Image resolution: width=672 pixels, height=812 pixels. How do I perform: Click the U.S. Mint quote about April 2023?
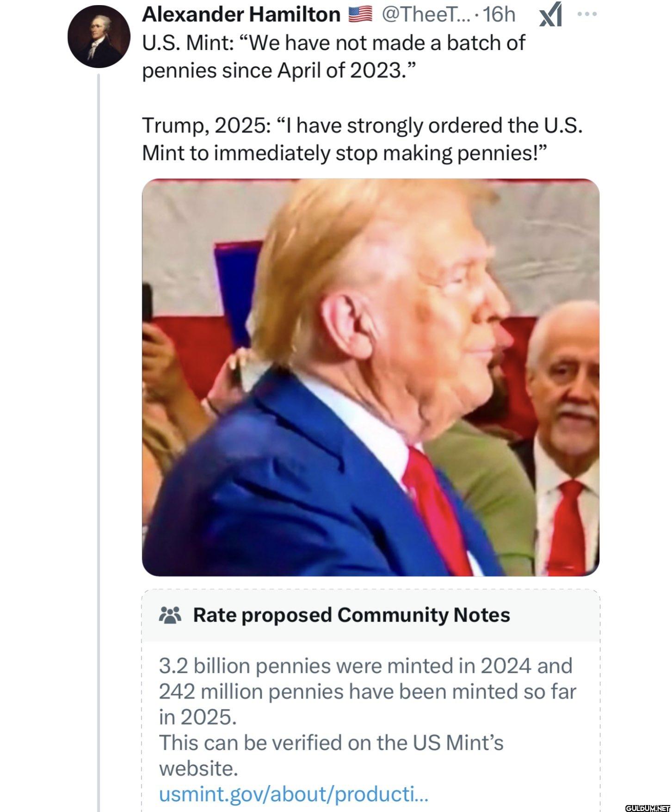coord(333,56)
